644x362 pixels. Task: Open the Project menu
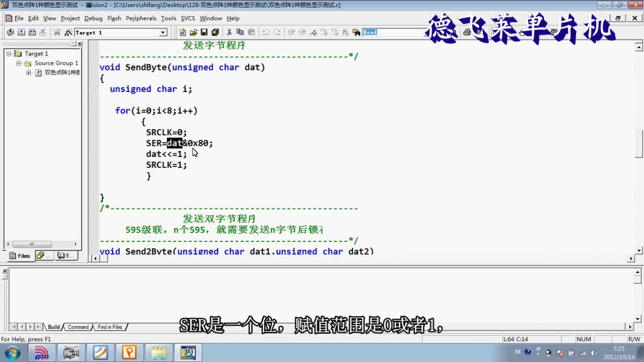[70, 18]
